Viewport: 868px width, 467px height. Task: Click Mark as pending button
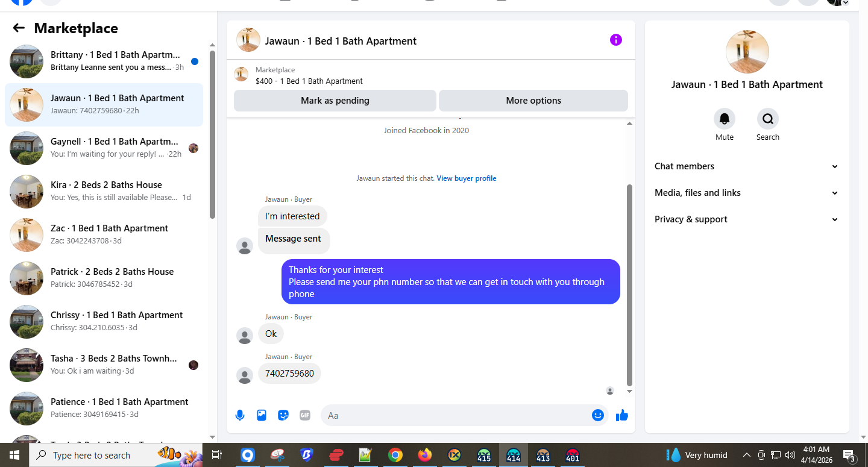pyautogui.click(x=335, y=101)
